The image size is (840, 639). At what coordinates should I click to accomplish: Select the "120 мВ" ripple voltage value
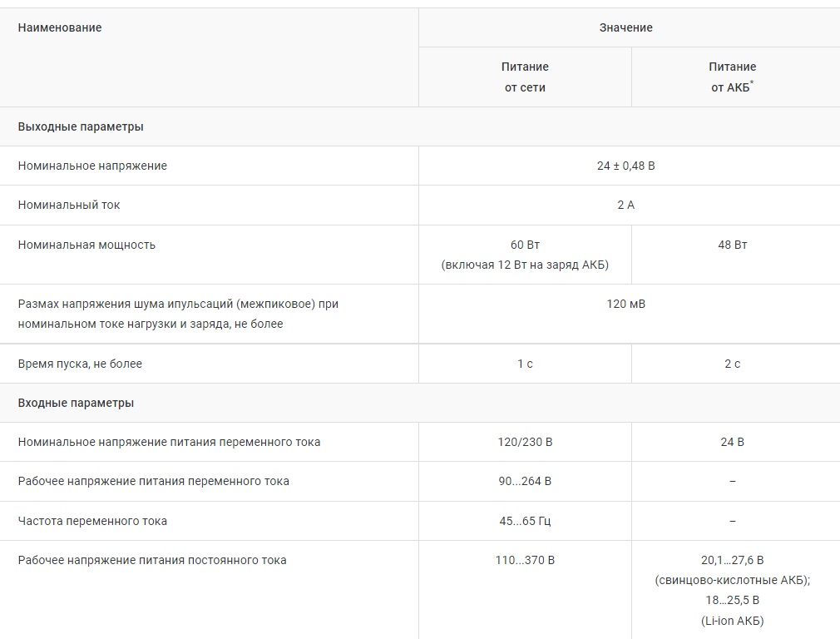tap(625, 304)
